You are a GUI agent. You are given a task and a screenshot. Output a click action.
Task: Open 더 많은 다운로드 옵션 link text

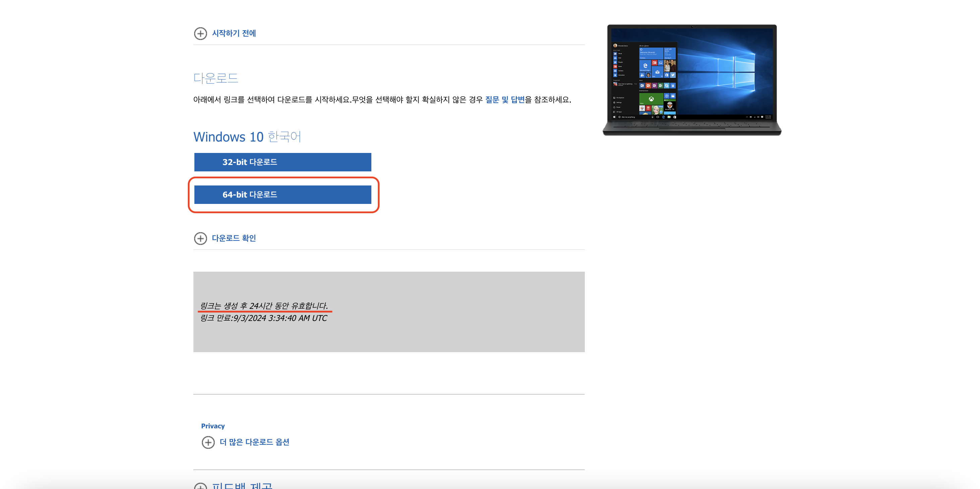pos(254,442)
